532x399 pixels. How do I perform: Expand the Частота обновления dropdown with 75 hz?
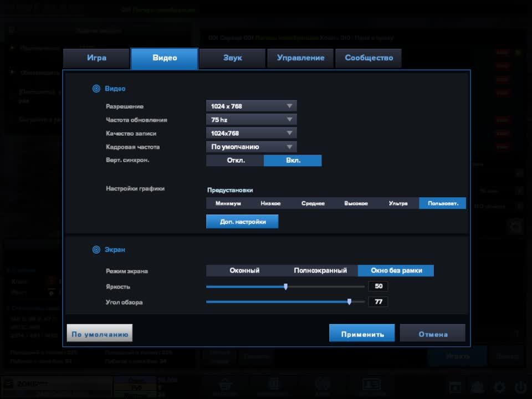click(x=252, y=120)
